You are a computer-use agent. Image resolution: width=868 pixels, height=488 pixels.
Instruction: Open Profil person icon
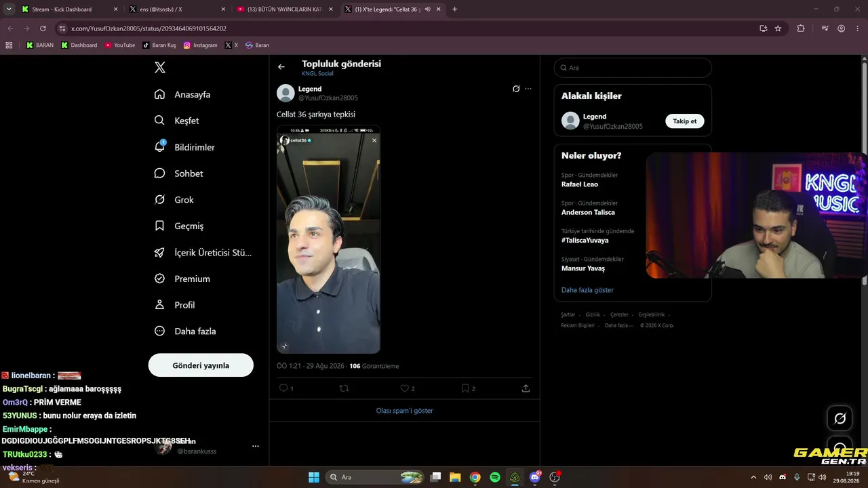pyautogui.click(x=159, y=305)
